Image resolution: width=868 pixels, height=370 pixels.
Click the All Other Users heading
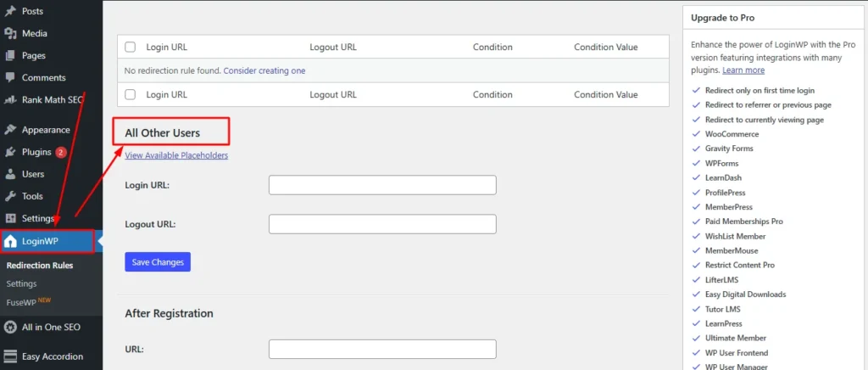click(x=162, y=133)
